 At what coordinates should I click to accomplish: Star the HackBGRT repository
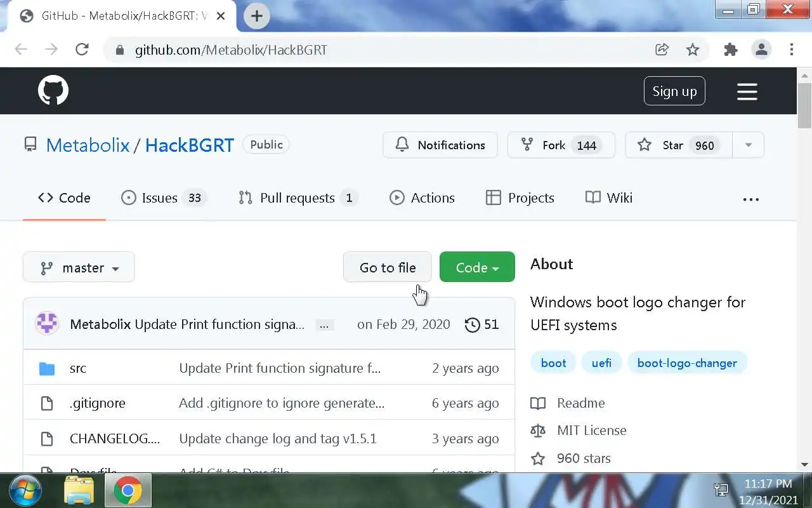click(679, 145)
